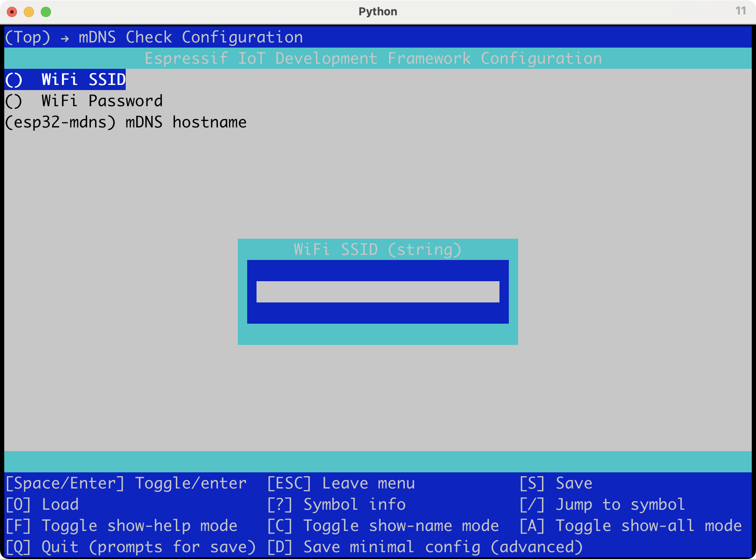The height and width of the screenshot is (559, 756).
Task: Click the [C] Toggle show-name mode hint
Action: point(383,525)
